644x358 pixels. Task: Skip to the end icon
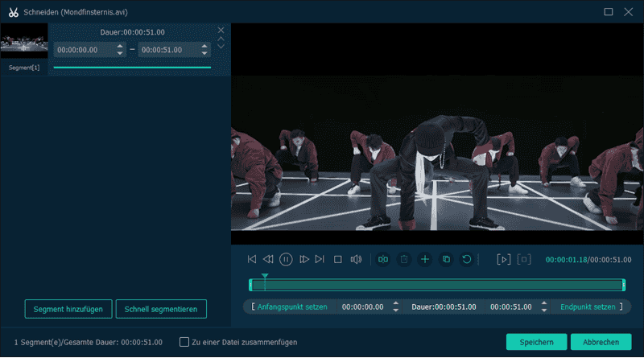click(x=320, y=259)
